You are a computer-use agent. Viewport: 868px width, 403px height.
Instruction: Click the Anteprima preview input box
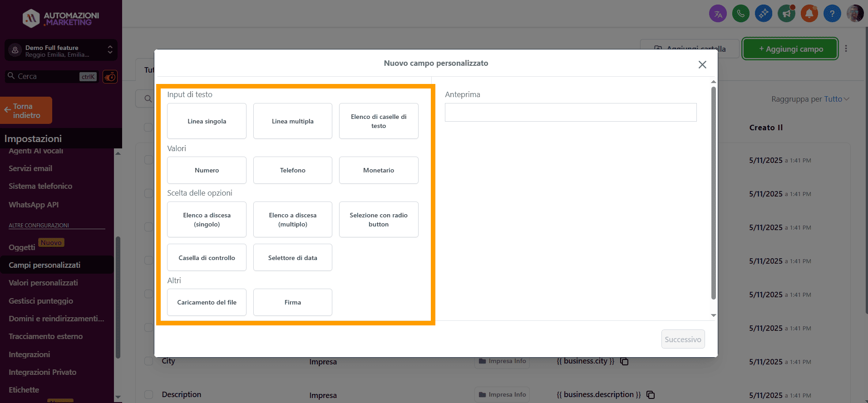pyautogui.click(x=571, y=112)
